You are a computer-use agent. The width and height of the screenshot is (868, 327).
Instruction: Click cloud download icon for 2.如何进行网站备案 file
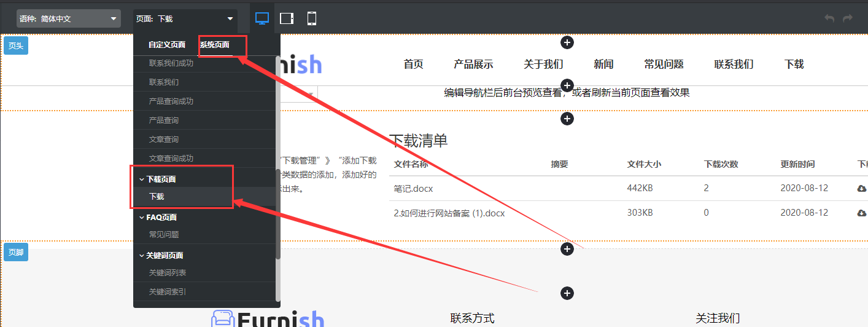(861, 213)
